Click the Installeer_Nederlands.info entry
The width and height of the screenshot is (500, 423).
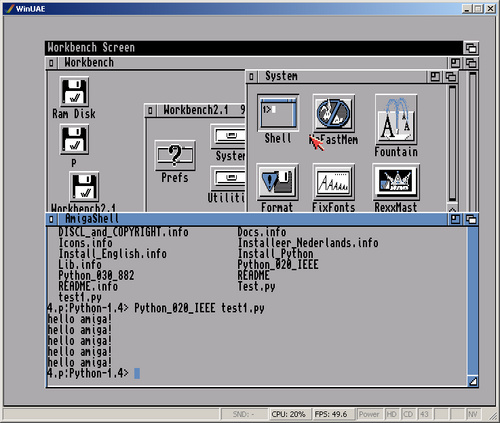(308, 243)
